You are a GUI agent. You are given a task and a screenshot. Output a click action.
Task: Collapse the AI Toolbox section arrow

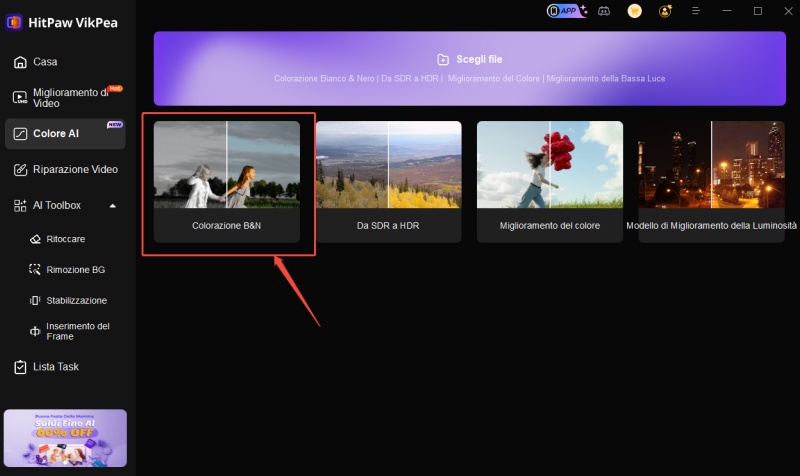coord(113,206)
